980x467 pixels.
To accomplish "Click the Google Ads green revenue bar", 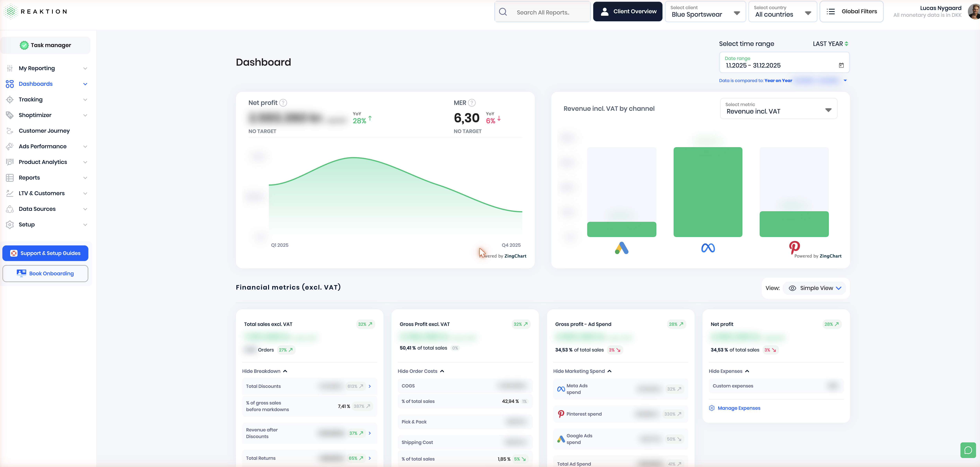I will point(621,229).
